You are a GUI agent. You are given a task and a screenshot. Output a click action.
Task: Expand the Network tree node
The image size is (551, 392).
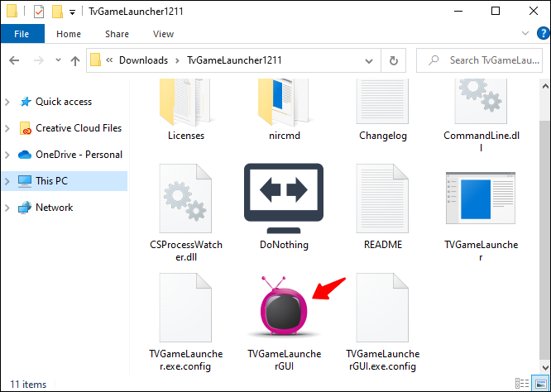point(7,208)
